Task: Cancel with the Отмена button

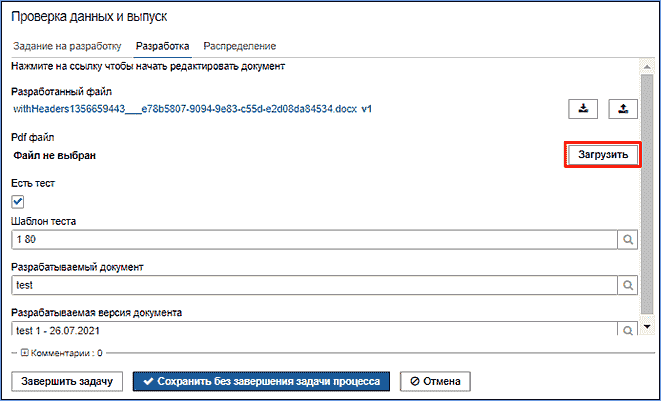Action: tap(433, 381)
